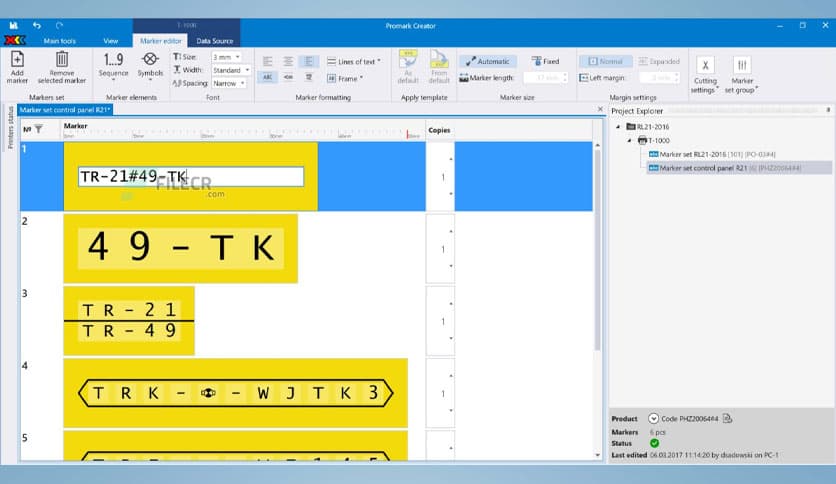The height and width of the screenshot is (484, 836).
Task: Click the product info document icon
Action: click(727, 418)
